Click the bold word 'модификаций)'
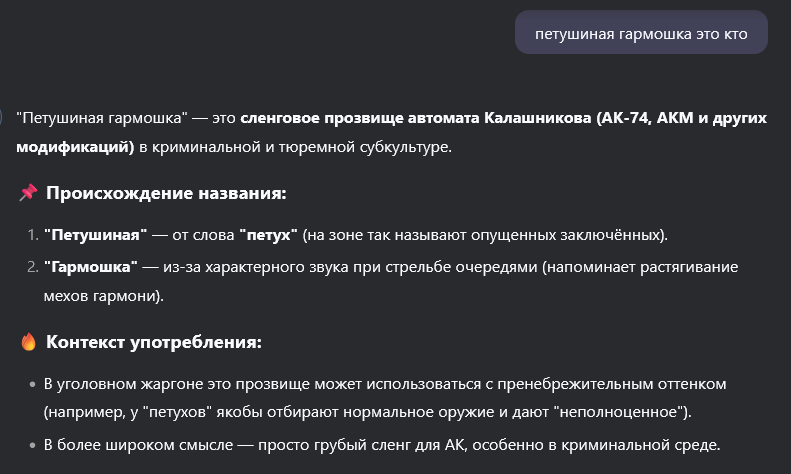The width and height of the screenshot is (791, 474). click(75, 147)
